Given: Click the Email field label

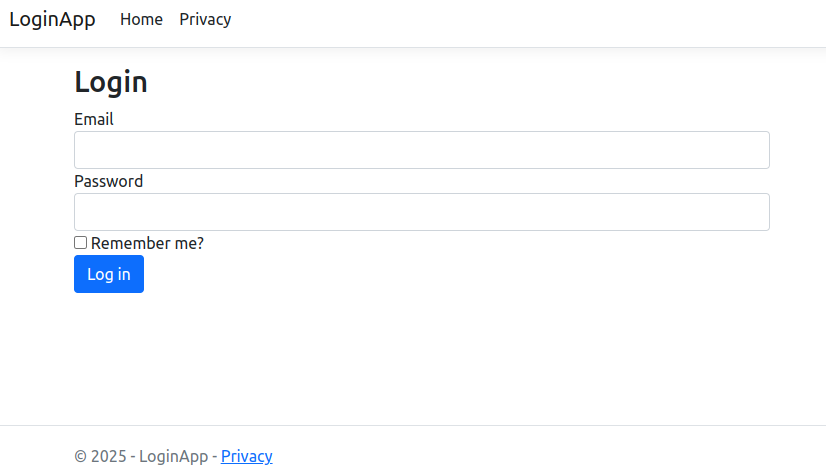Looking at the screenshot, I should (94, 120).
